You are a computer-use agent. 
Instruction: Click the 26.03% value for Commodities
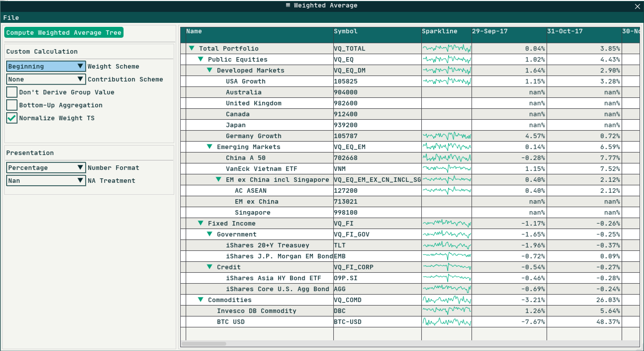608,300
